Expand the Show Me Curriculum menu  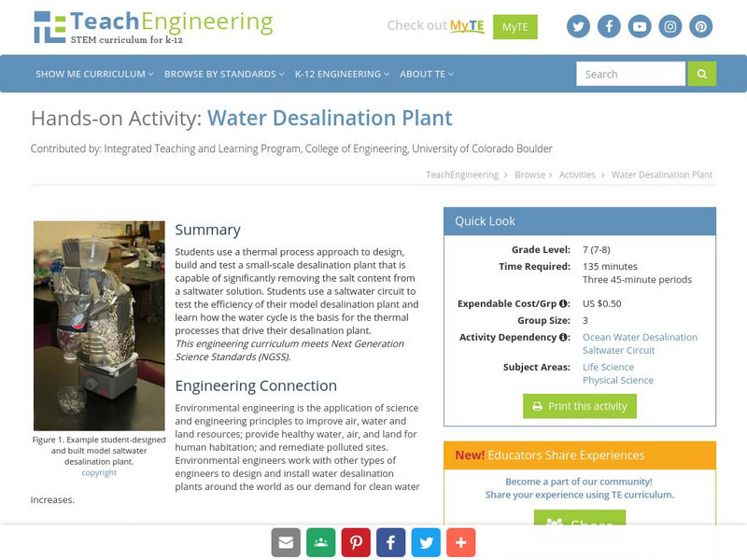[x=95, y=74]
